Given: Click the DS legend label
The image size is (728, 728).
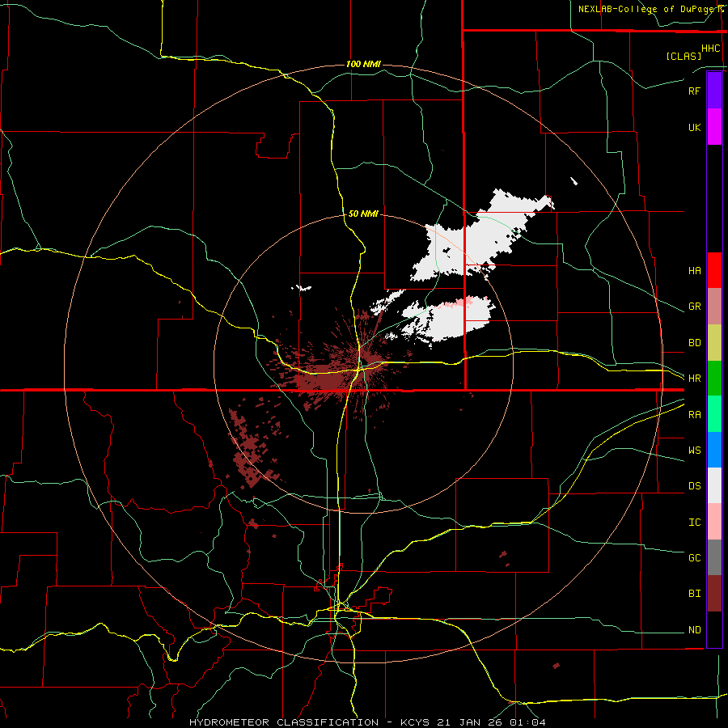Looking at the screenshot, I should 695,485.
